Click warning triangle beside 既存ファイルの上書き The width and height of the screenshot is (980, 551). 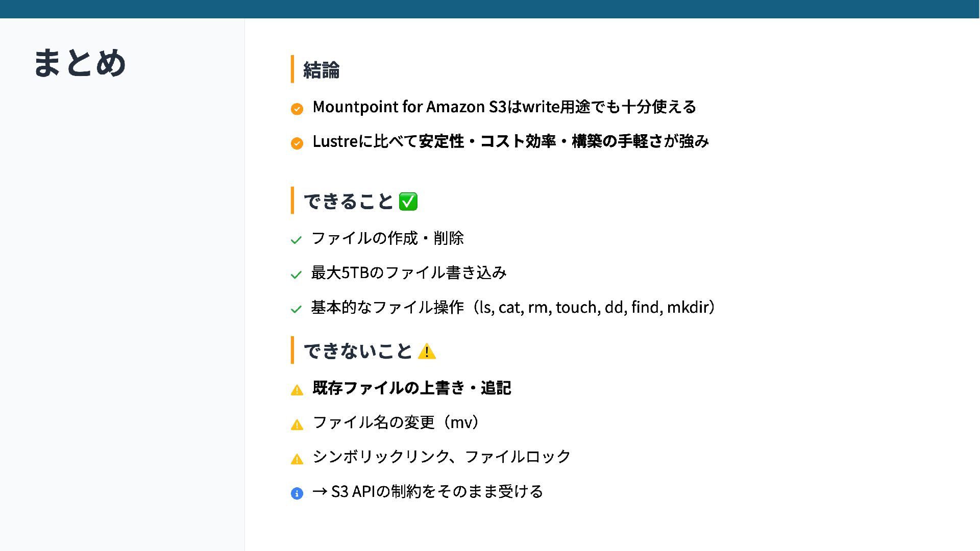point(297,390)
